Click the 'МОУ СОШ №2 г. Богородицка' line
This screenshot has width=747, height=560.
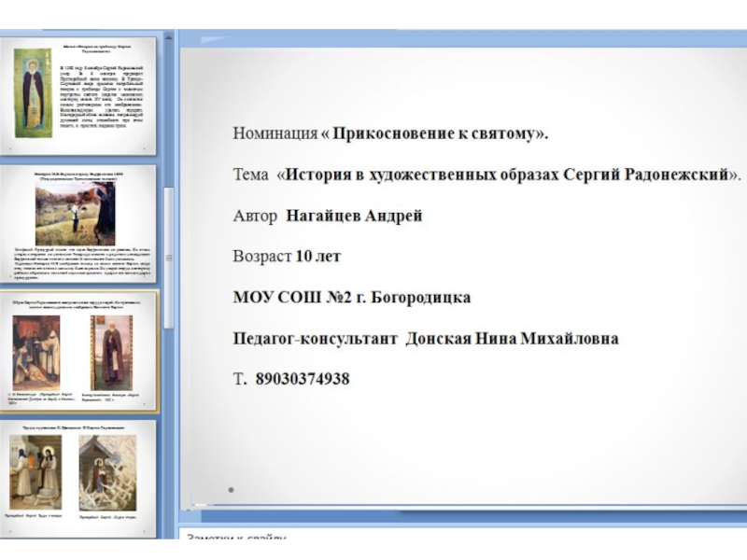(x=352, y=297)
